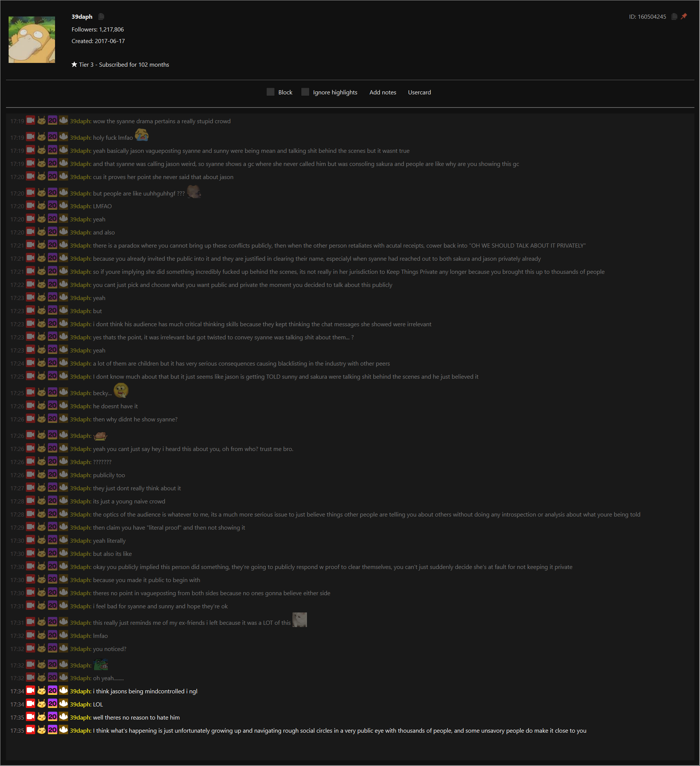Open Add notes
This screenshot has width=700, height=766.
[x=383, y=92]
